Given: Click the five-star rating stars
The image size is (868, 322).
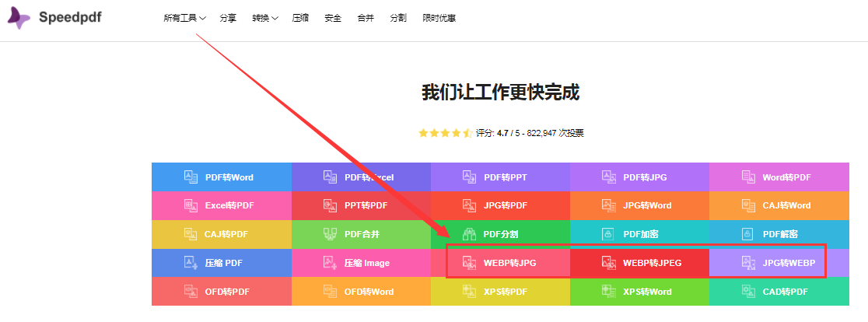Looking at the screenshot, I should [x=446, y=133].
